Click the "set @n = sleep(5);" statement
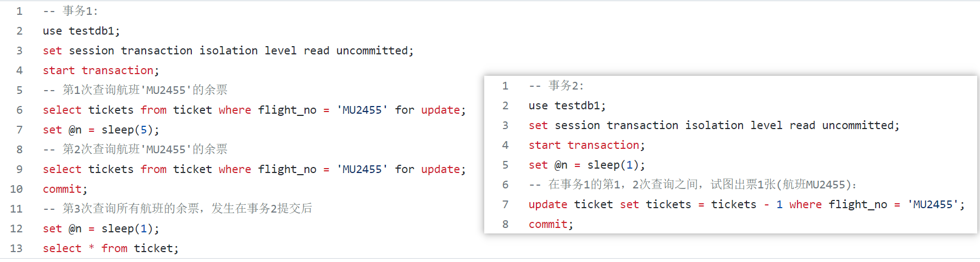 click(x=101, y=130)
